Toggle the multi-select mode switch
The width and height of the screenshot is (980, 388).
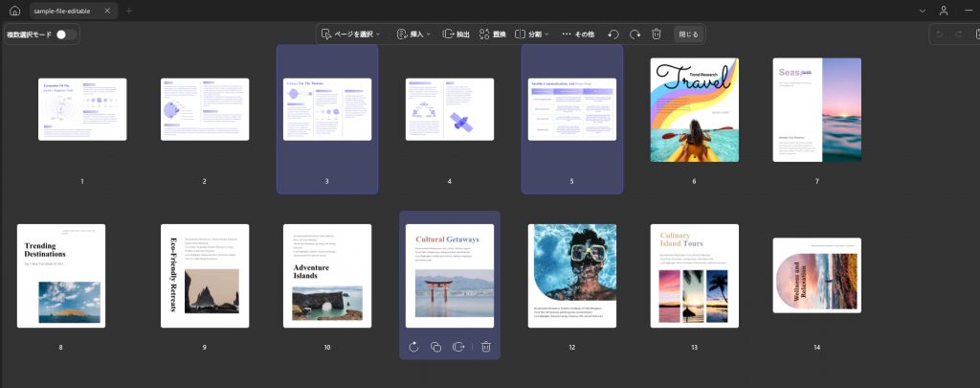coord(66,34)
